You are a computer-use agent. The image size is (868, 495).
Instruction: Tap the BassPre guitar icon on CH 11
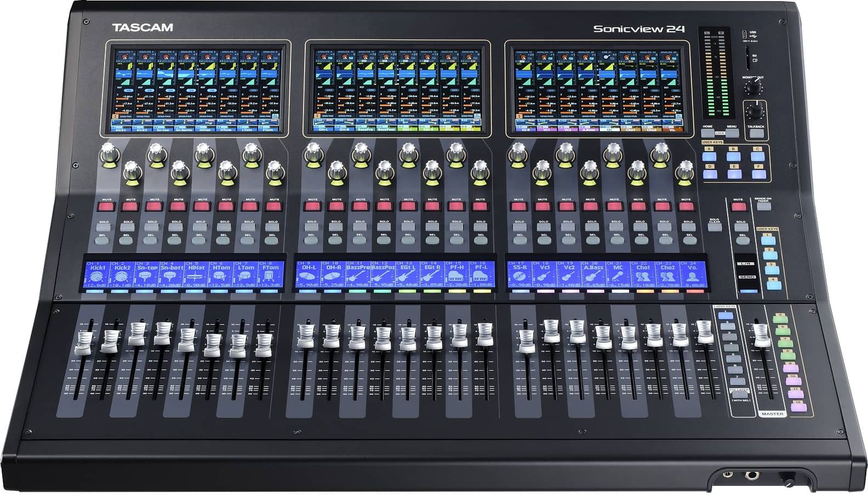click(x=357, y=276)
